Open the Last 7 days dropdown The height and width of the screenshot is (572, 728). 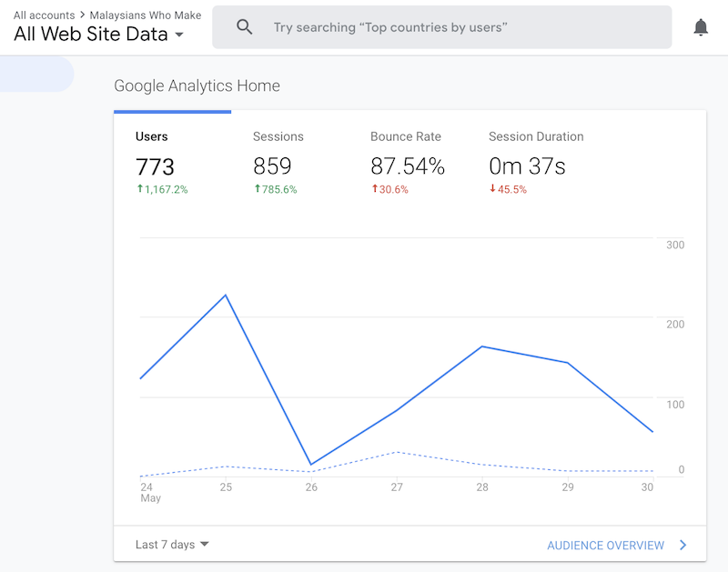point(172,544)
